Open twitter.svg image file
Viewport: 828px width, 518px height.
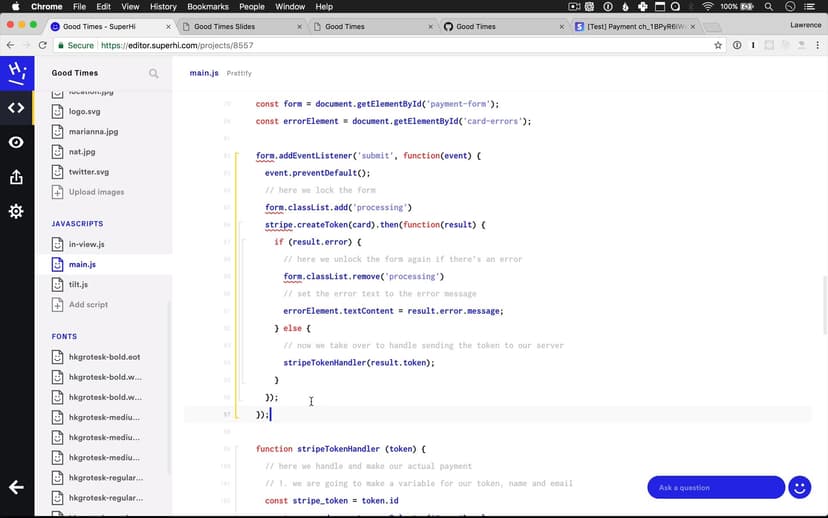tap(88, 172)
